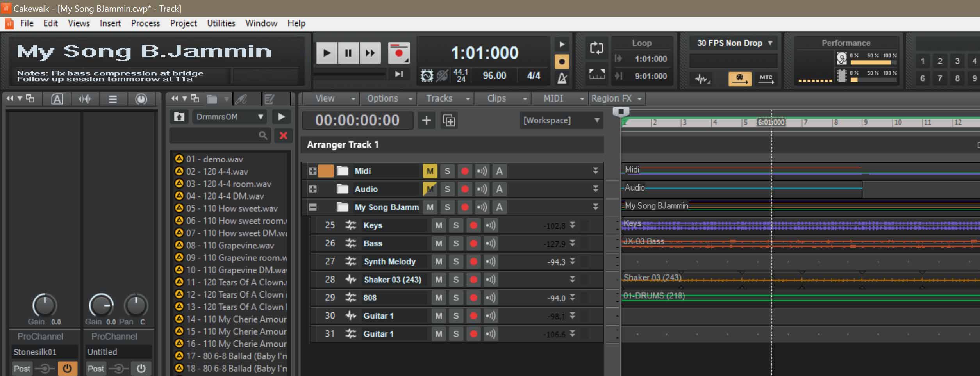Mute the 808 track
This screenshot has width=980, height=376.
(x=439, y=298)
